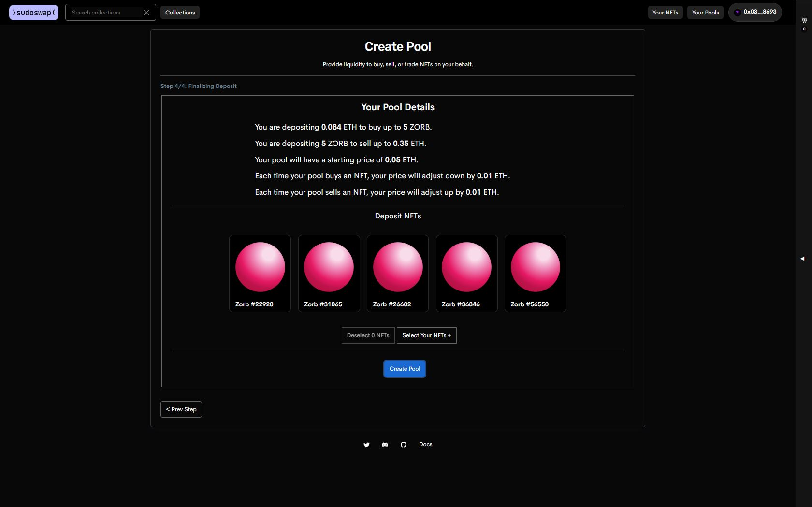Click the 'sell up to 0.35 ETH' line

(x=340, y=144)
